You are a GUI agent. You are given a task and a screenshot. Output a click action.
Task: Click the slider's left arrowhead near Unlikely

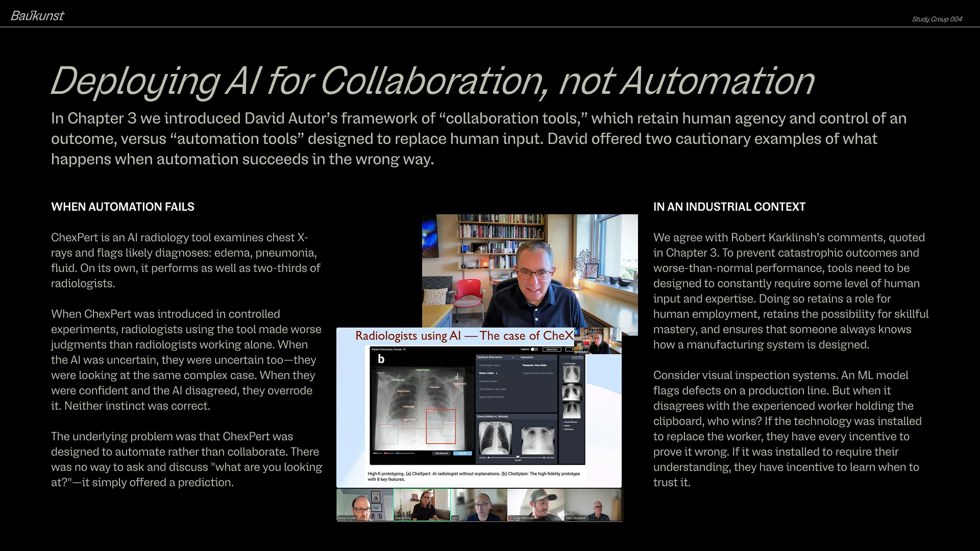[488, 458]
